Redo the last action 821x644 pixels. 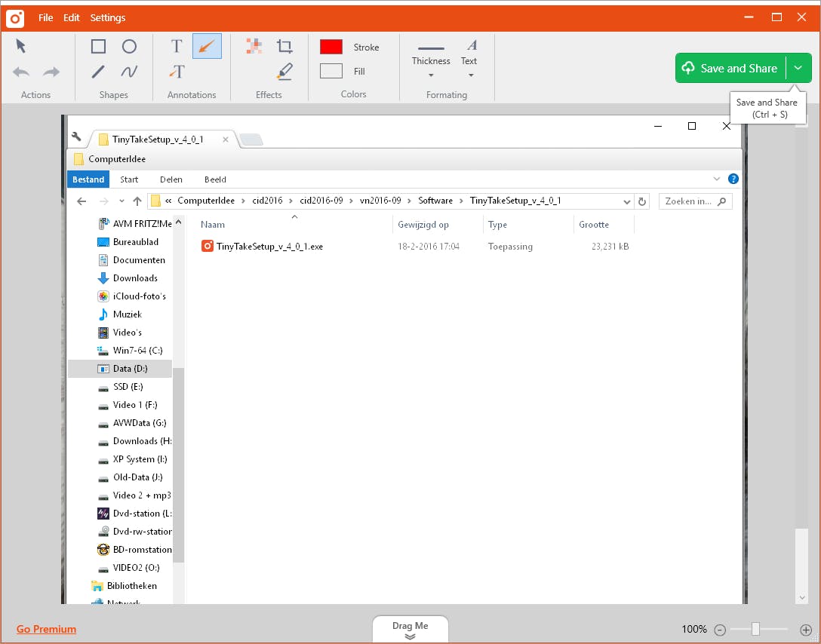(x=51, y=72)
